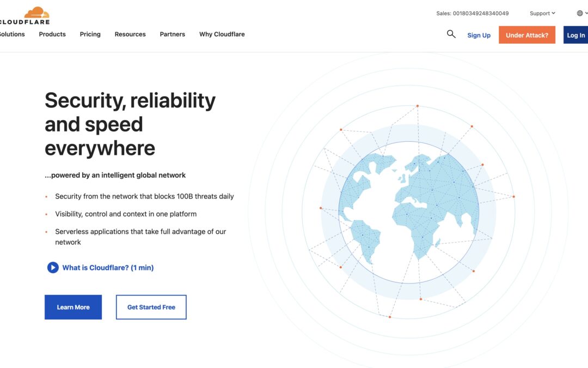Open the Solutions menu
This screenshot has width=588, height=368.
click(12, 34)
